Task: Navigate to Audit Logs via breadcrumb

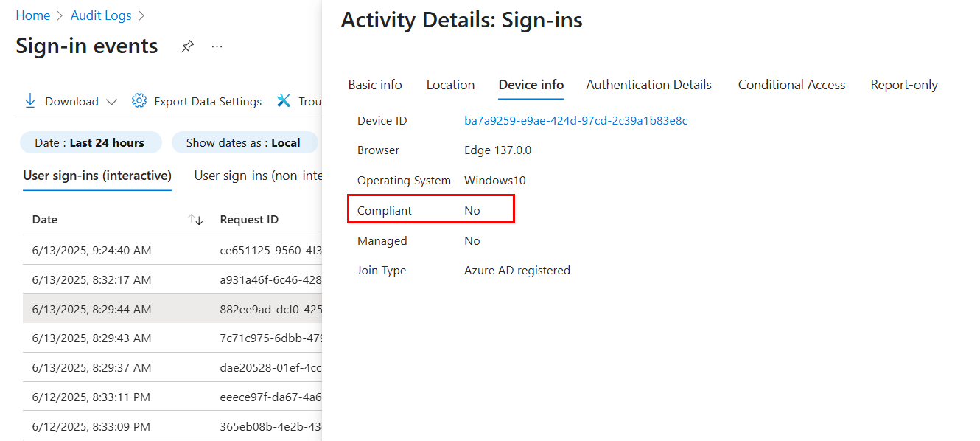Action: click(101, 15)
